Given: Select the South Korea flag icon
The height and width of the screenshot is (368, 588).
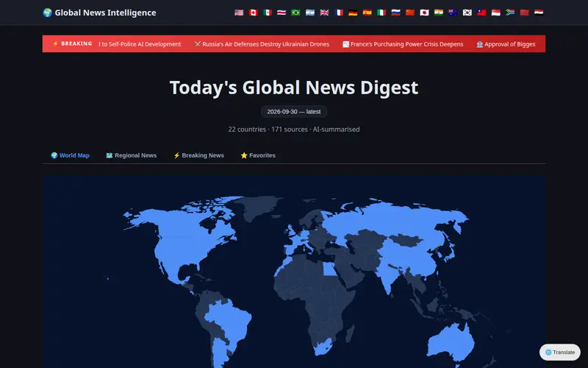Looking at the screenshot, I should coord(467,13).
